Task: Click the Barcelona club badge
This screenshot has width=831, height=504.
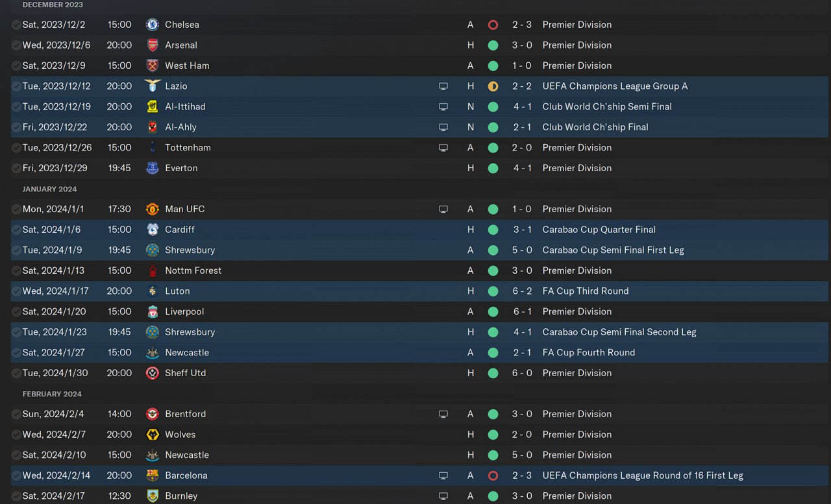Action: (x=153, y=475)
